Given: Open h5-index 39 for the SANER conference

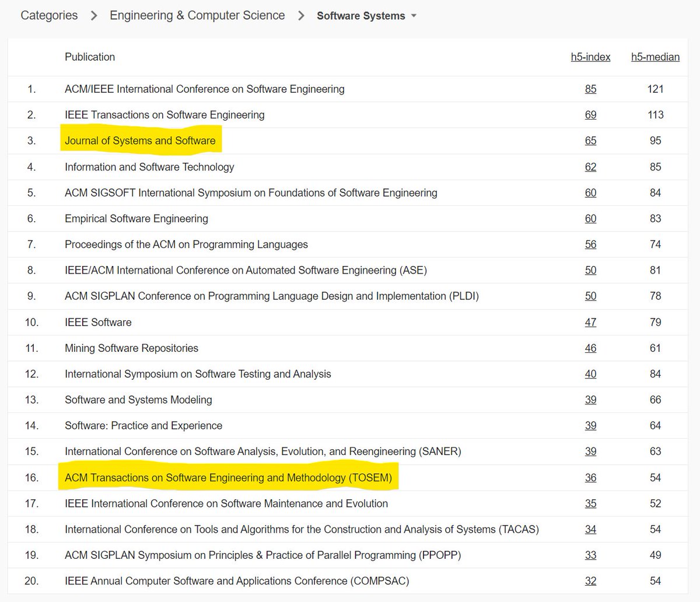Looking at the screenshot, I should (590, 452).
